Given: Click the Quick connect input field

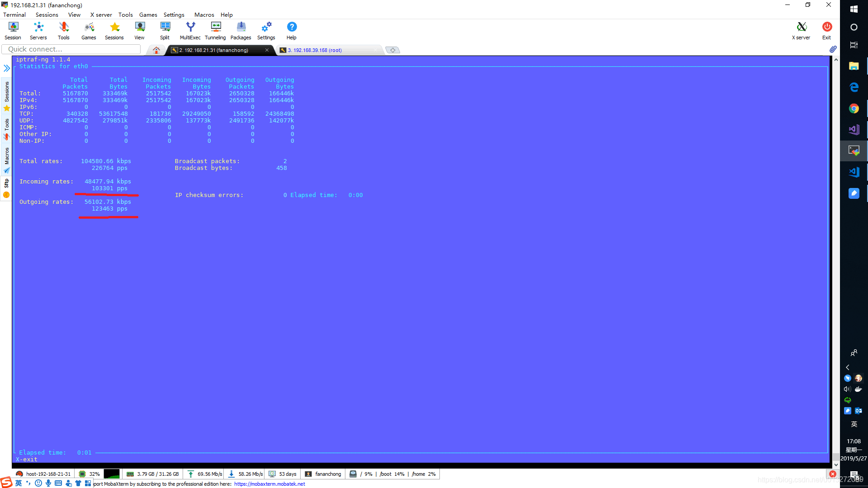Looking at the screenshot, I should coord(71,49).
